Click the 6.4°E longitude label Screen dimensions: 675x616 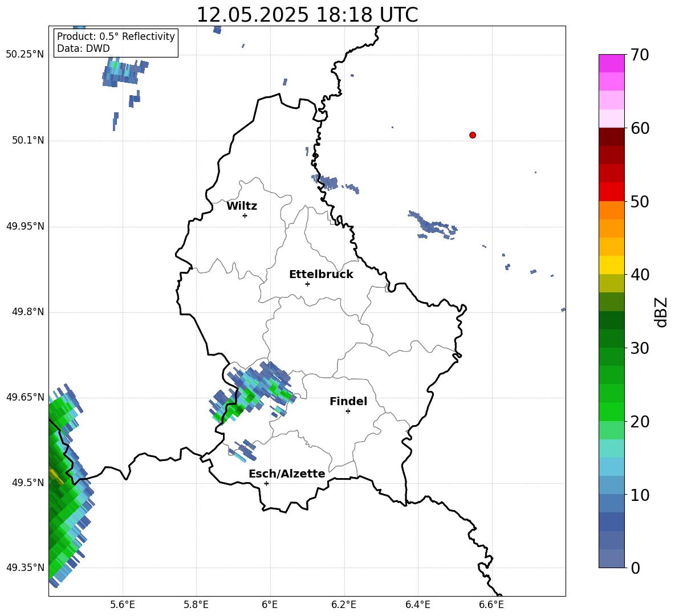[417, 605]
